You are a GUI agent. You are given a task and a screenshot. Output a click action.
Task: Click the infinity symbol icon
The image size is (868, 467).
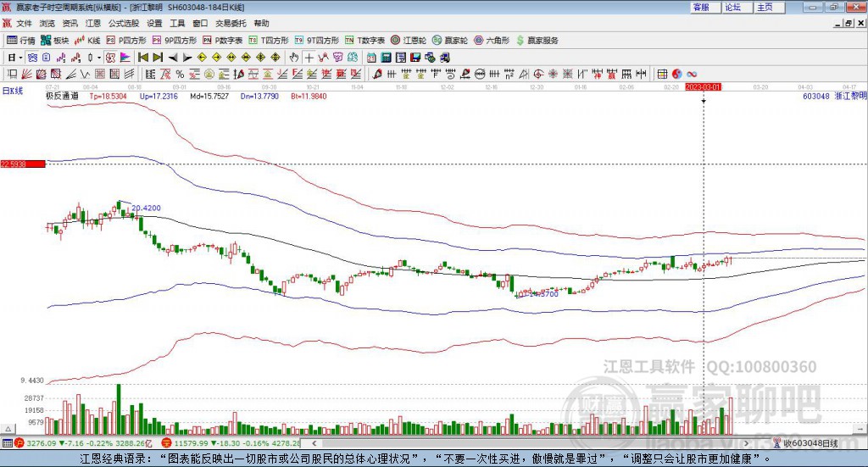[692, 74]
